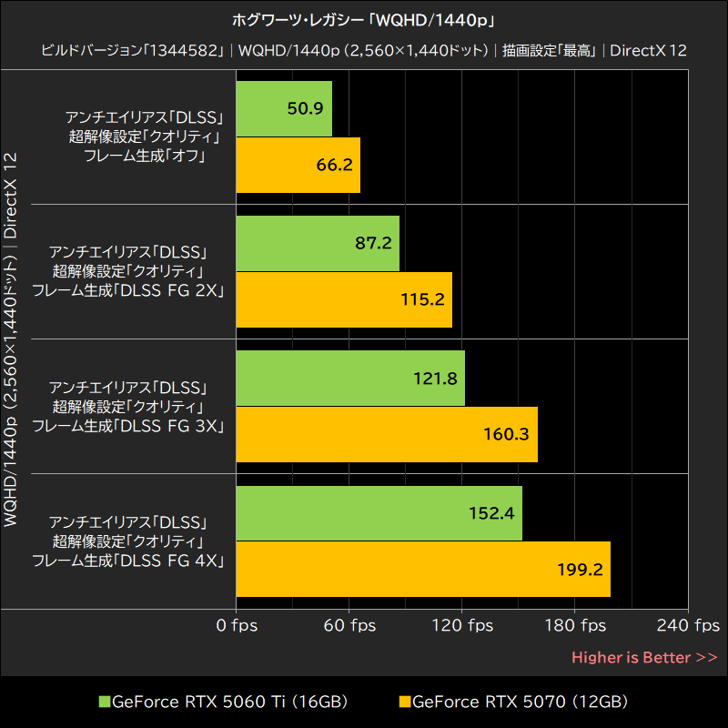Click the 0 fps axis label
The image size is (728, 728).
pyautogui.click(x=237, y=625)
